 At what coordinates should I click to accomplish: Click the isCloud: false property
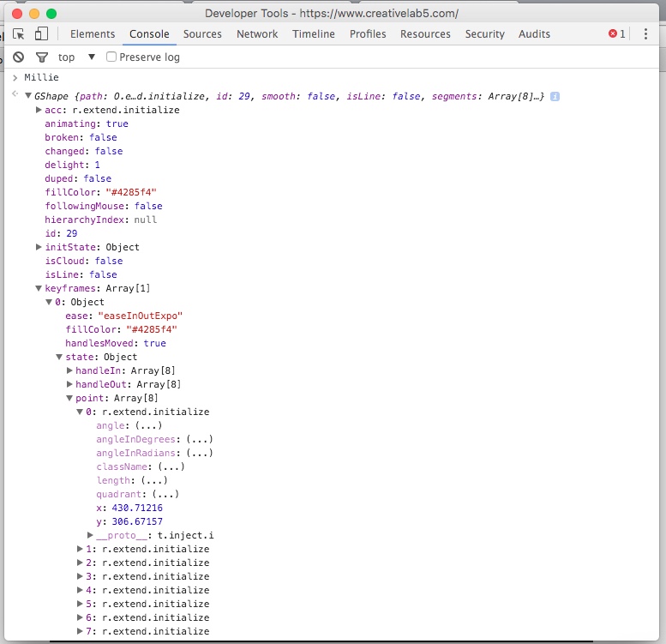tap(84, 261)
